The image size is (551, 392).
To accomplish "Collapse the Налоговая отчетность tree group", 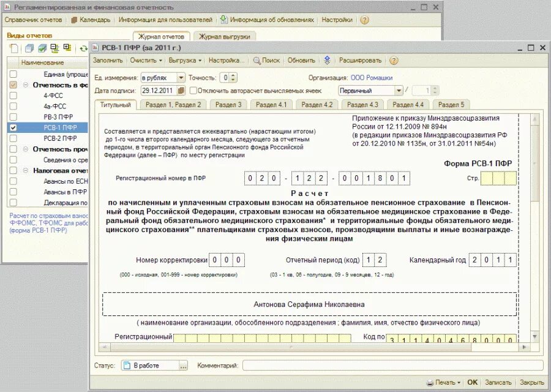I will click(25, 170).
